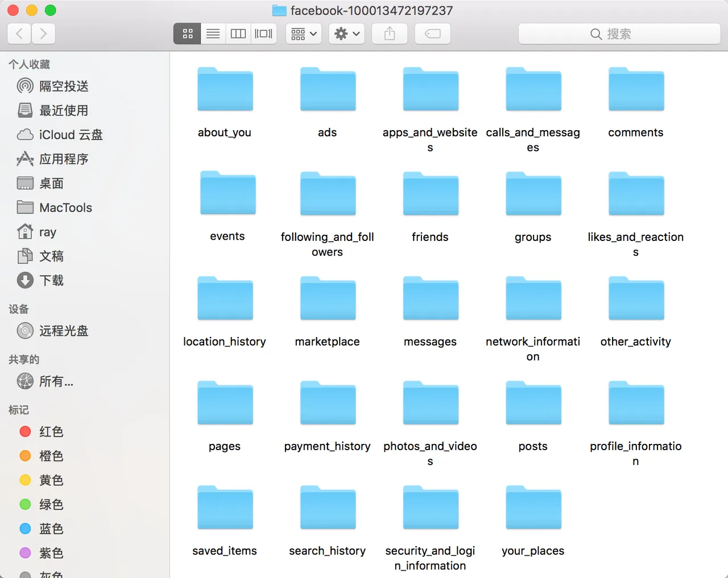The width and height of the screenshot is (728, 578).
Task: Switch to column view mode
Action: click(x=238, y=34)
